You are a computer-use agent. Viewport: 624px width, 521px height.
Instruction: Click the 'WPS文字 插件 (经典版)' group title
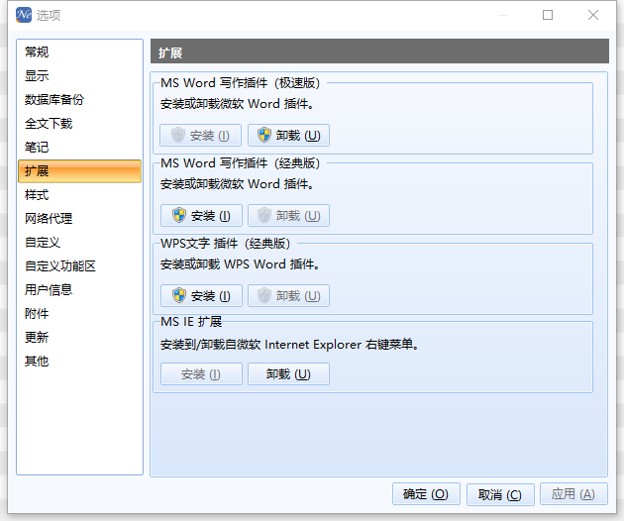(225, 244)
